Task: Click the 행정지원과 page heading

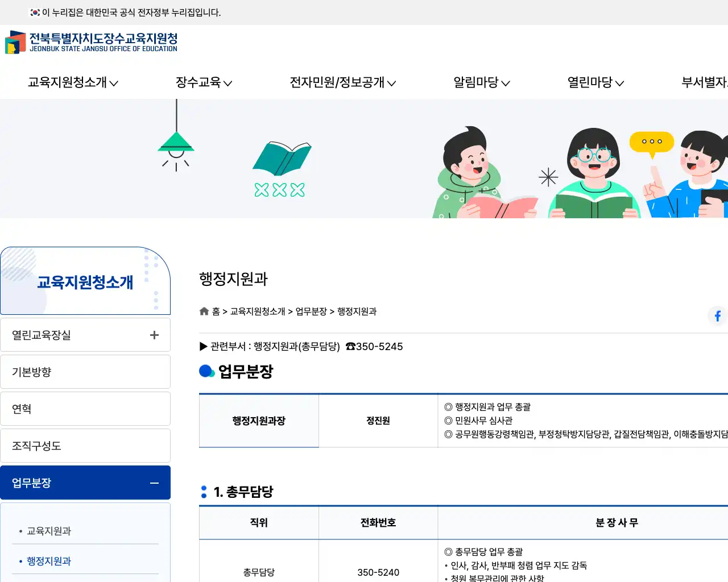Action: tap(233, 279)
